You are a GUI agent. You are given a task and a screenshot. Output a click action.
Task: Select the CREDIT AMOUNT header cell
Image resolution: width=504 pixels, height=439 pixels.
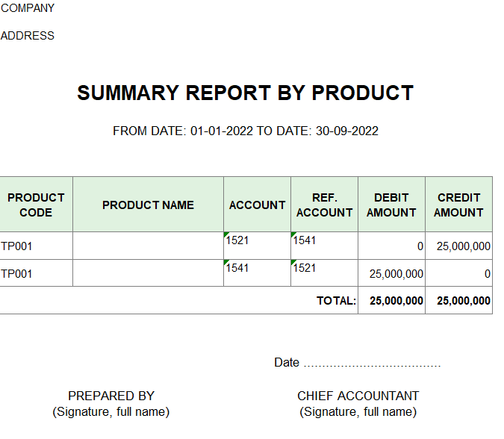(x=458, y=205)
